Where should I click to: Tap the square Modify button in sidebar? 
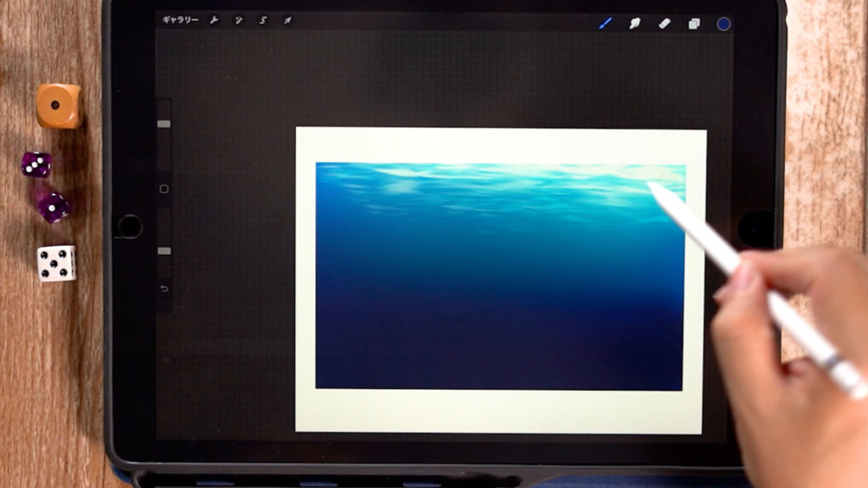pos(164,189)
